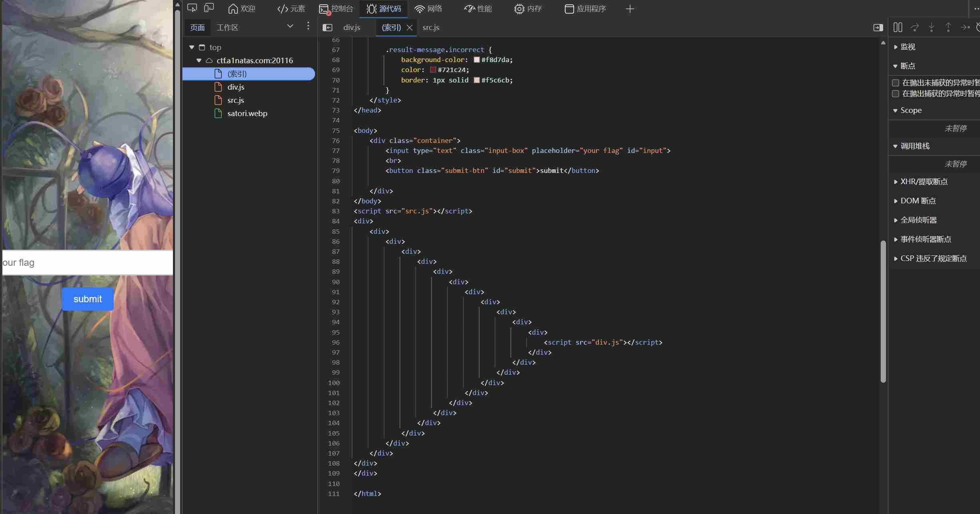Open the navigator three-dot more options menu
The width and height of the screenshot is (980, 514).
tap(308, 26)
